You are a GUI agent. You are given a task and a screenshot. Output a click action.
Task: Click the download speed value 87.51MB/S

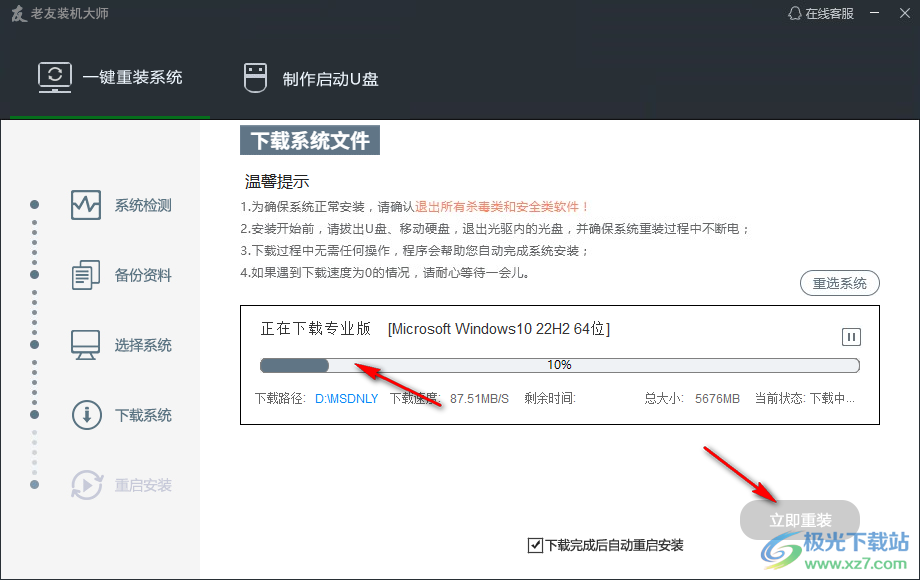(x=479, y=399)
